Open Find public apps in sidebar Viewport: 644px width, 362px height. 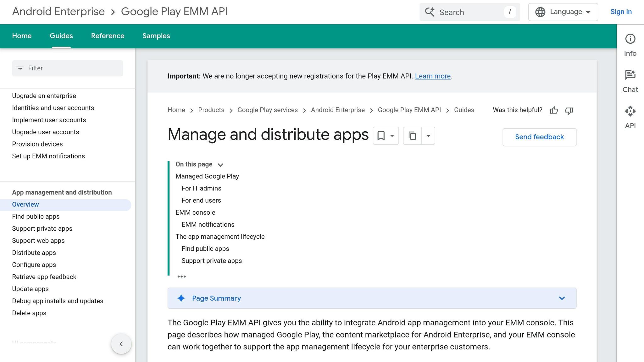click(36, 217)
